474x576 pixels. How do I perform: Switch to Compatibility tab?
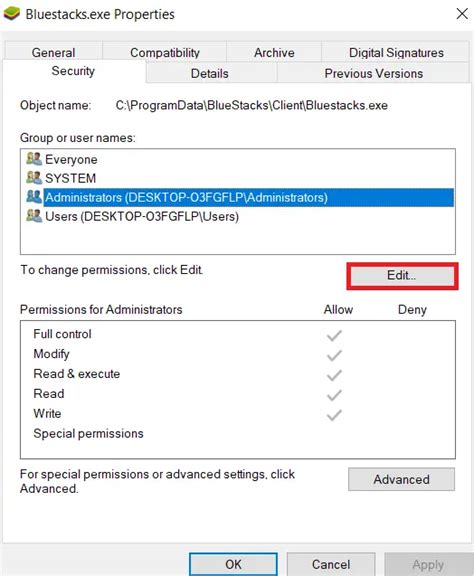tap(165, 52)
